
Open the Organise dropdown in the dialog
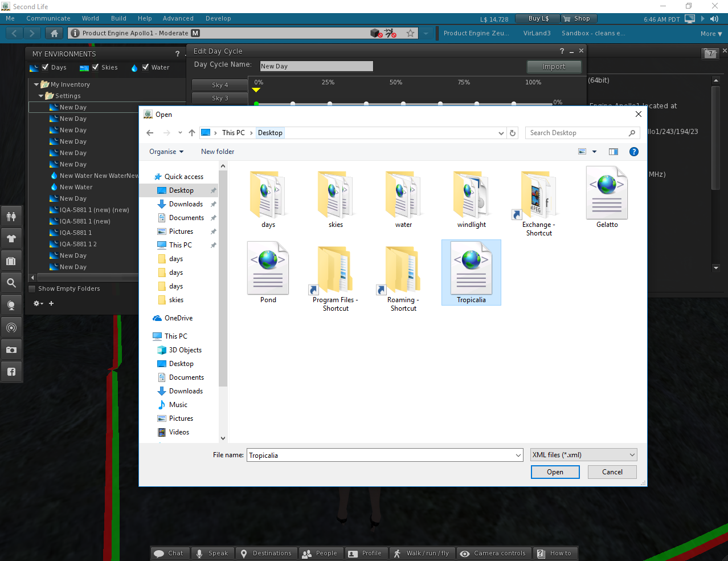coord(166,152)
